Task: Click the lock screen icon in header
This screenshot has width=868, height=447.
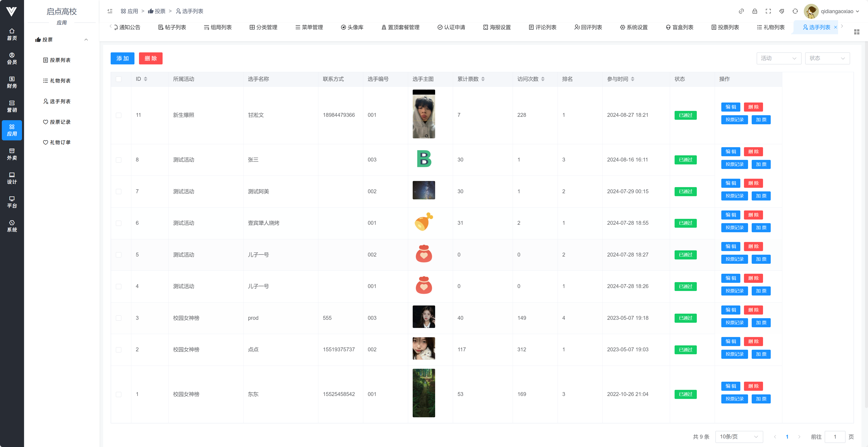Action: pos(754,11)
